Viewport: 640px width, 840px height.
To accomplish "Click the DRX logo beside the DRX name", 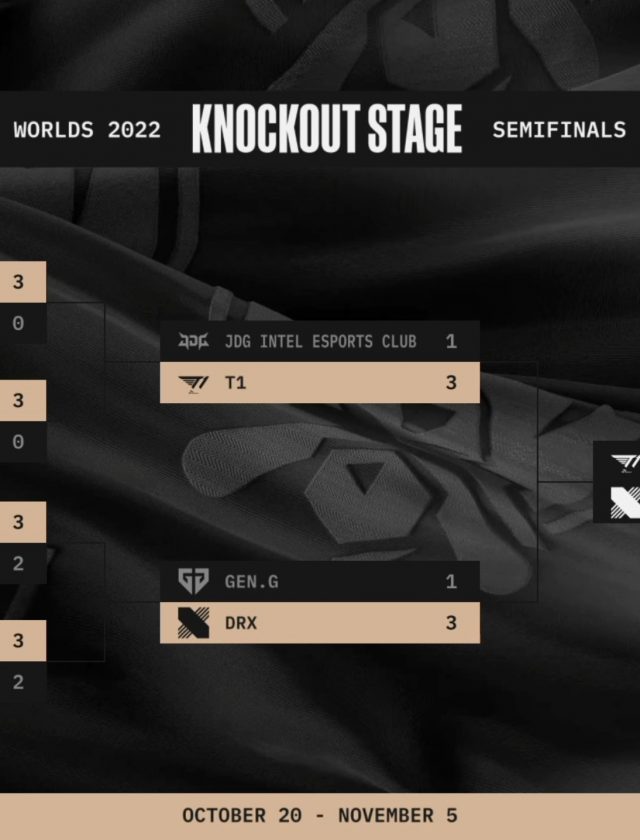I will pyautogui.click(x=193, y=622).
